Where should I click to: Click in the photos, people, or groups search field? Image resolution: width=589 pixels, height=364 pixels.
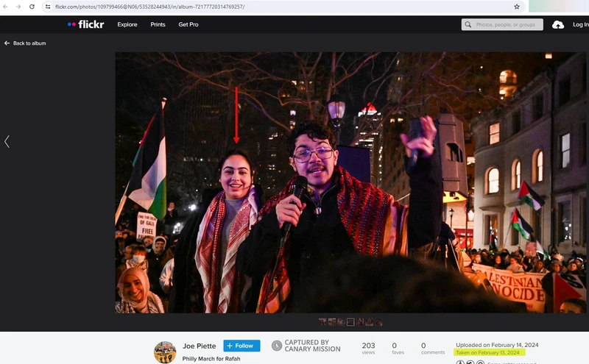tap(508, 24)
